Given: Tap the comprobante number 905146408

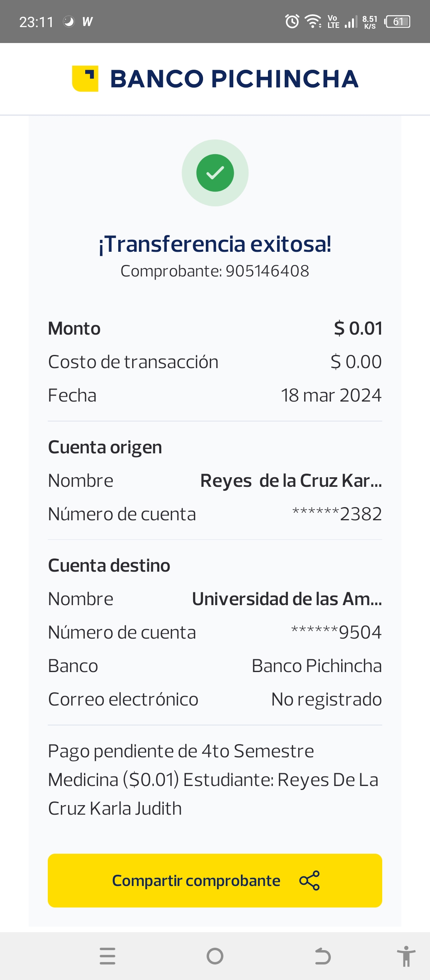Looking at the screenshot, I should pos(267,271).
